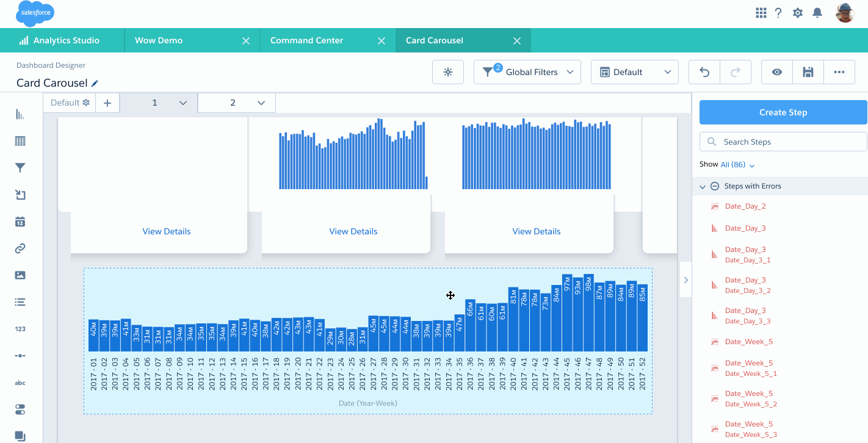Select the table widget icon
The width and height of the screenshot is (868, 443).
20,142
